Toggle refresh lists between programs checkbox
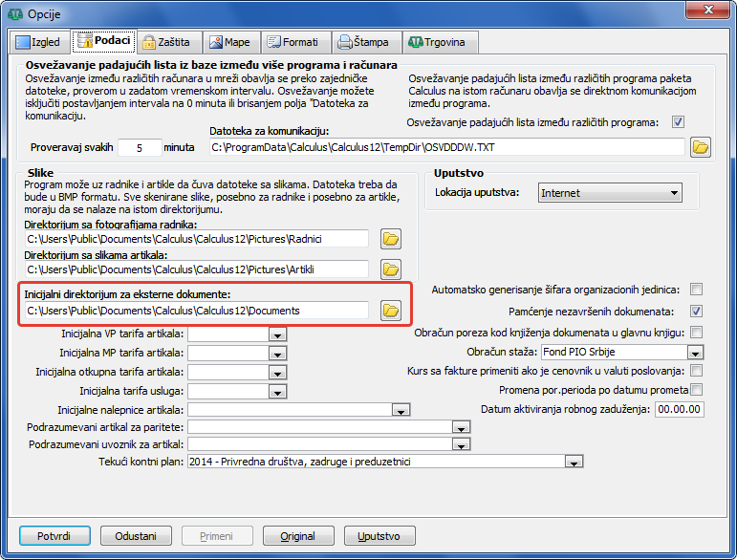Image resolution: width=737 pixels, height=560 pixels. point(678,122)
